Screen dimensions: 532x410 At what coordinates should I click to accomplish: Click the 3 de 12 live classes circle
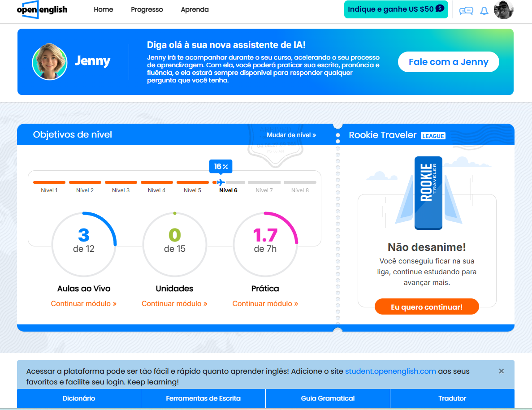coord(84,244)
